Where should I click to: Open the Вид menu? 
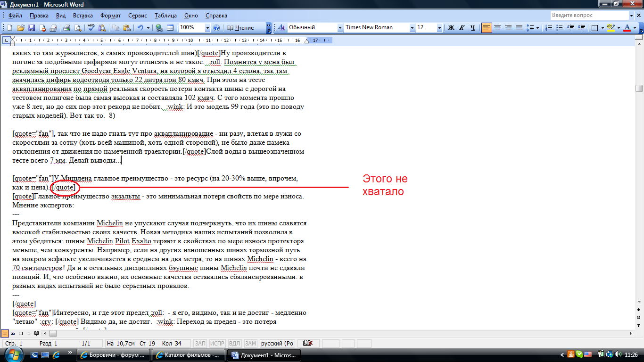pos(61,16)
